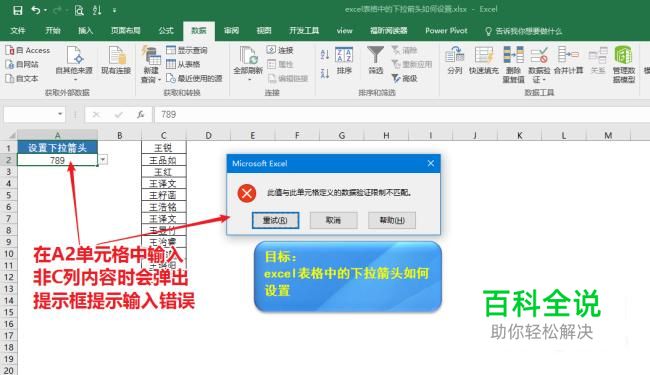This screenshot has height=375, width=650.
Task: Switch to the Insert (插入) tab
Action: [85, 31]
